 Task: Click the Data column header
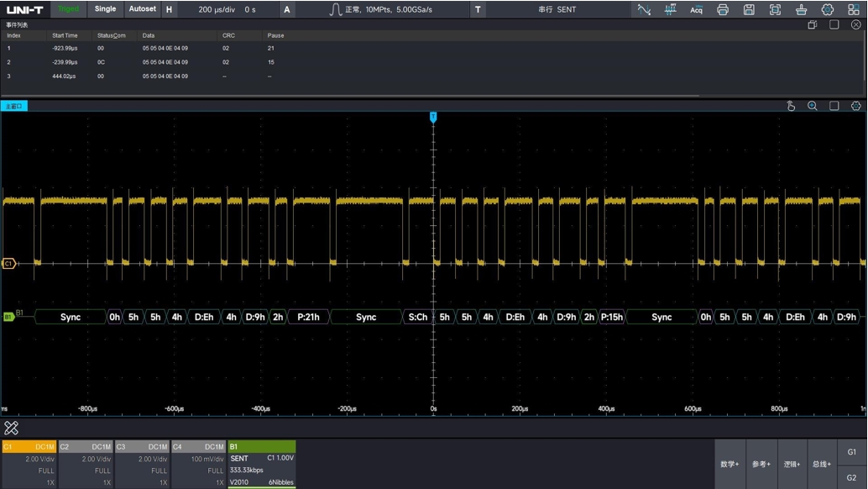(x=149, y=35)
